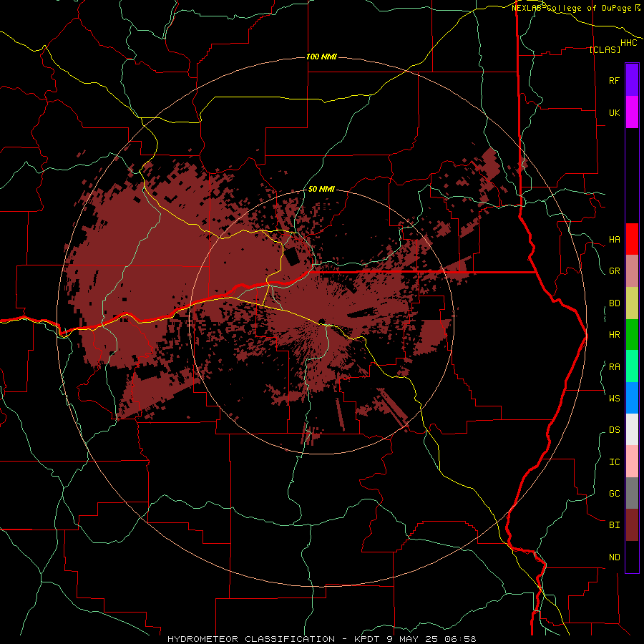
Task: Select the DS white legend swatch
Action: tap(632, 429)
